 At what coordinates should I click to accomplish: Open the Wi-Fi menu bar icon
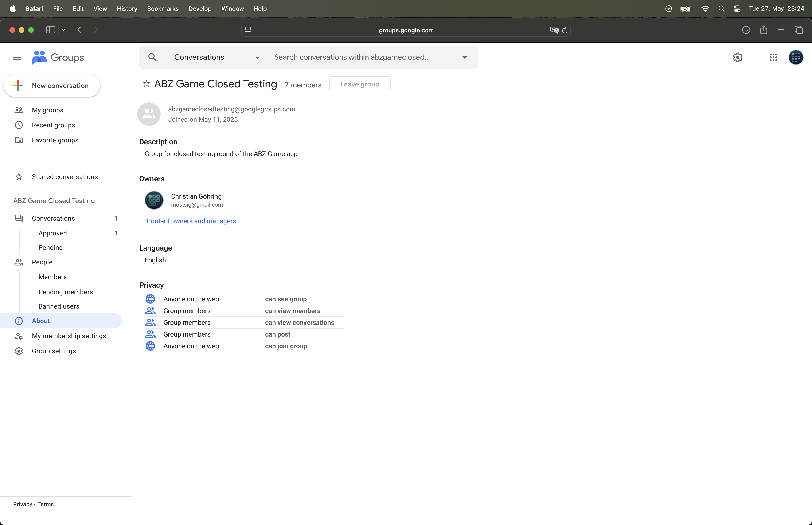(x=705, y=8)
